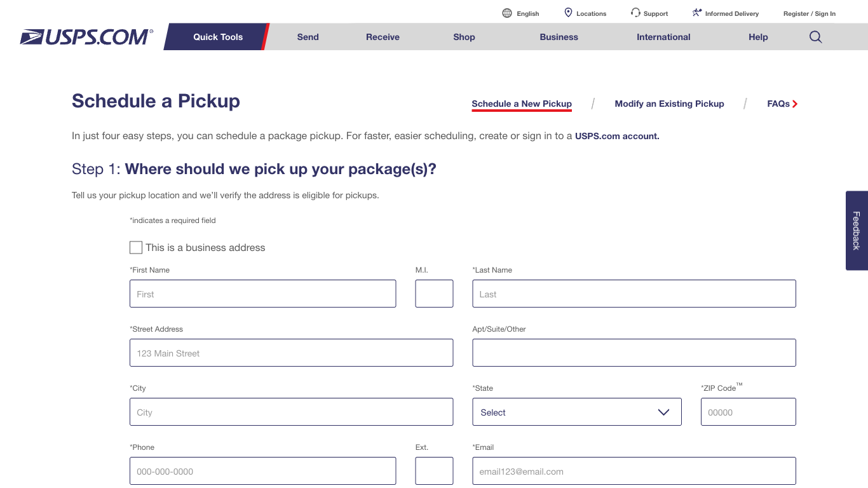Open the Receive menu
Screen dimensions: 868x488
(x=383, y=37)
